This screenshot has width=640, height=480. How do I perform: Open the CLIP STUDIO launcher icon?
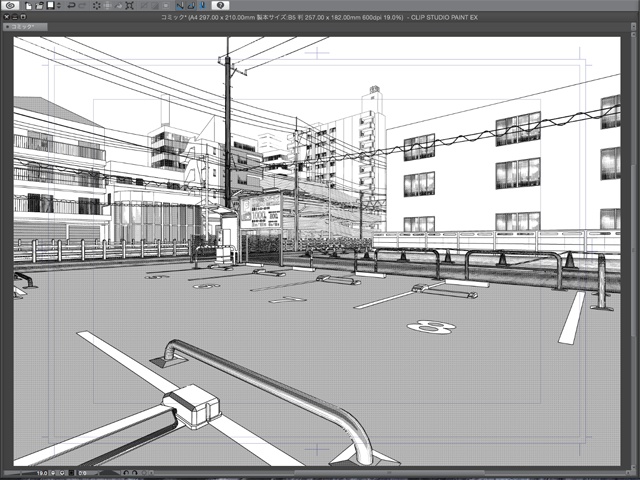(x=10, y=6)
